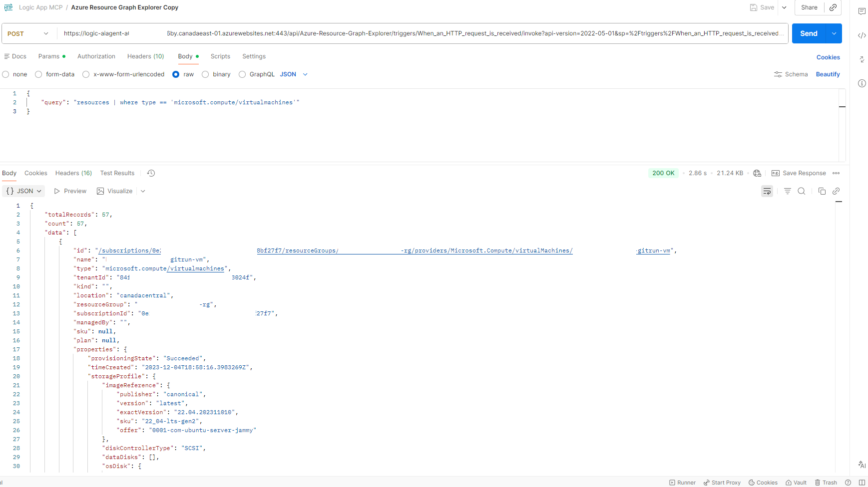
Task: Select the binary body option
Action: click(x=205, y=74)
